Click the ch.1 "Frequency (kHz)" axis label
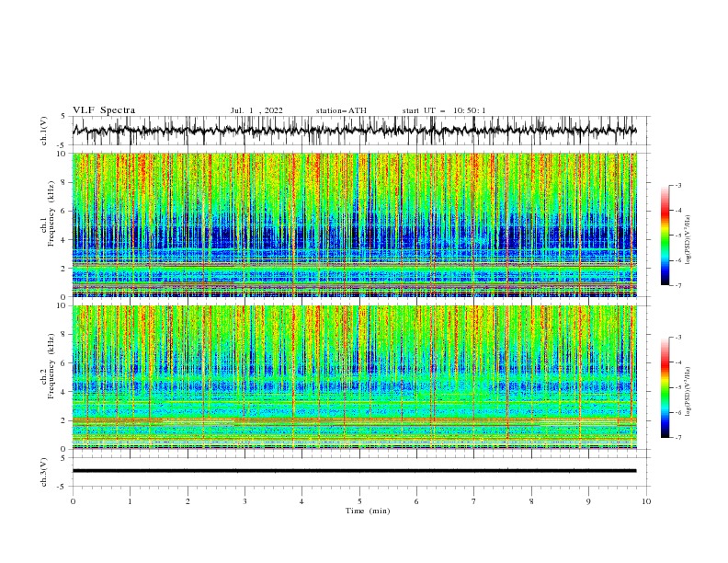The height and width of the screenshot is (563, 728). [51, 214]
